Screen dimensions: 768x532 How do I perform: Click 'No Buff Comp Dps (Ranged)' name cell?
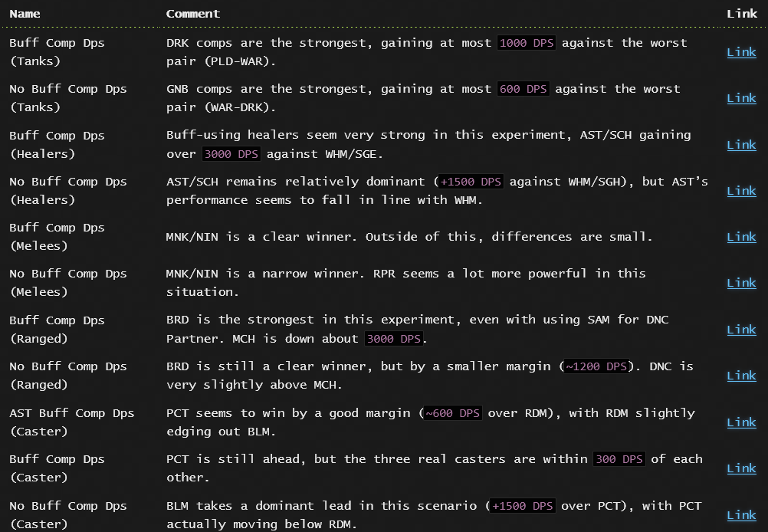click(x=68, y=376)
